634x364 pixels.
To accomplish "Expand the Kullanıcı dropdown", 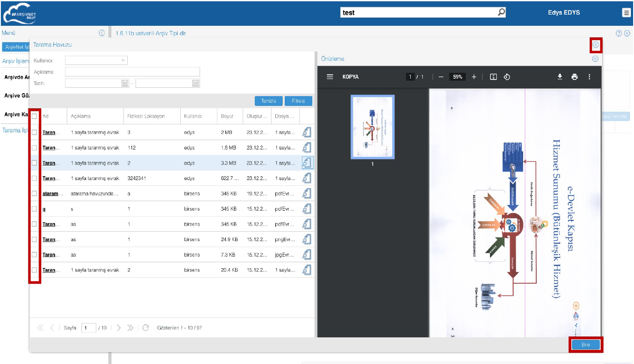I will (x=123, y=61).
